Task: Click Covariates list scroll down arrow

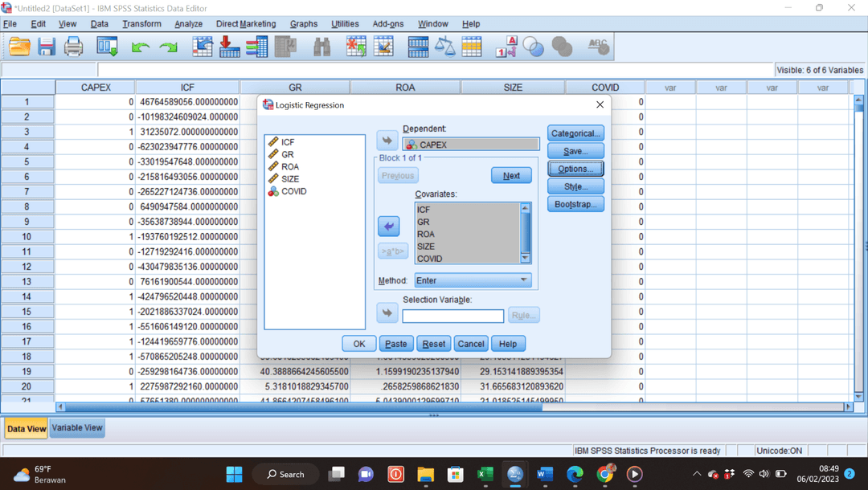Action: (x=526, y=258)
